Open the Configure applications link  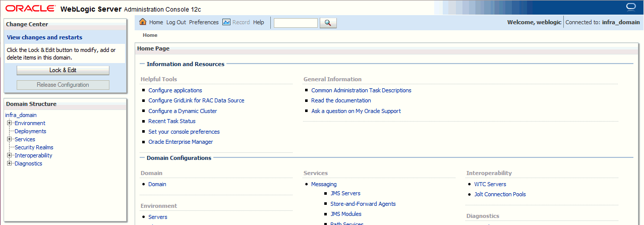pyautogui.click(x=175, y=90)
